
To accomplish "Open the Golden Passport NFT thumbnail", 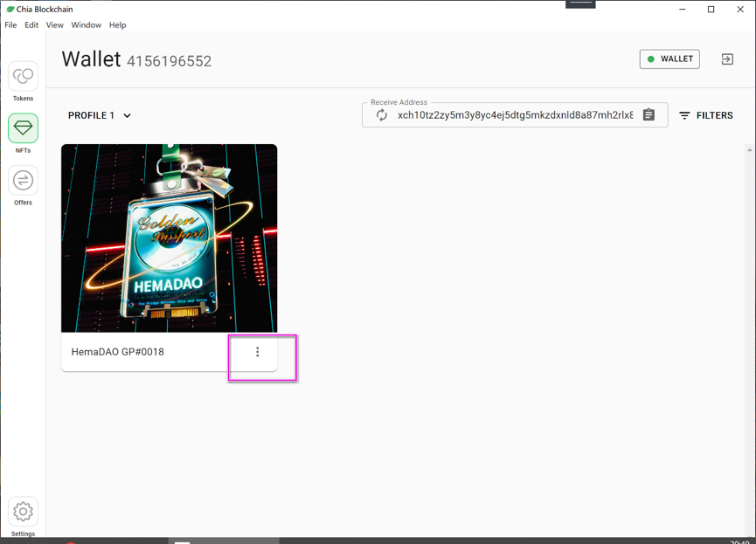I will click(x=170, y=238).
